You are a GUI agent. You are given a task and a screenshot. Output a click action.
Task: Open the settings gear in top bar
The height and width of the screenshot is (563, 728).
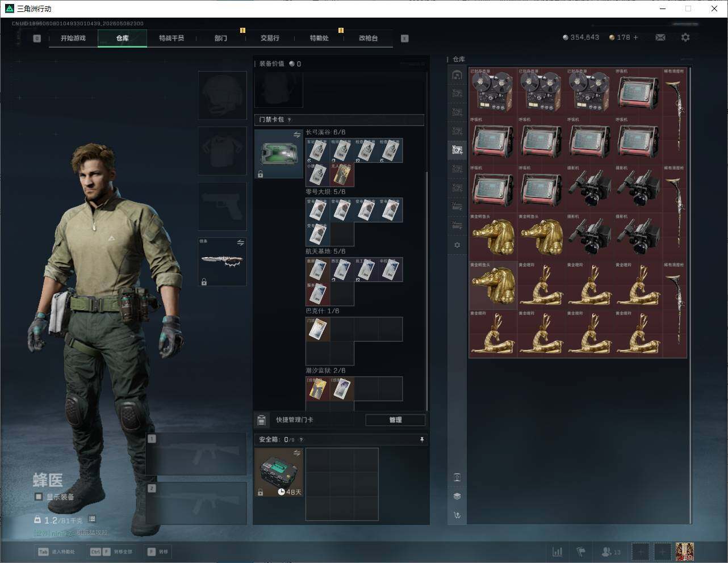click(685, 37)
